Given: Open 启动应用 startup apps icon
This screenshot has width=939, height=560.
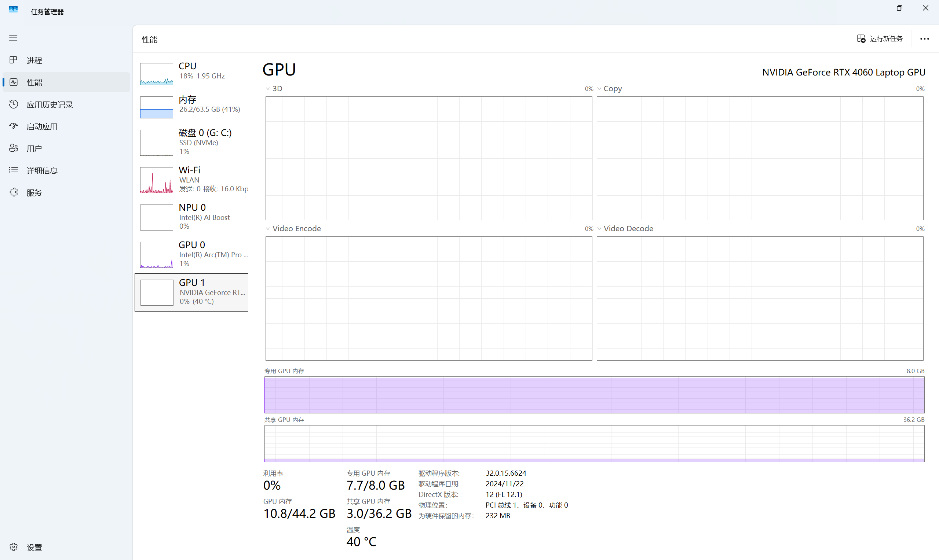Looking at the screenshot, I should point(14,126).
